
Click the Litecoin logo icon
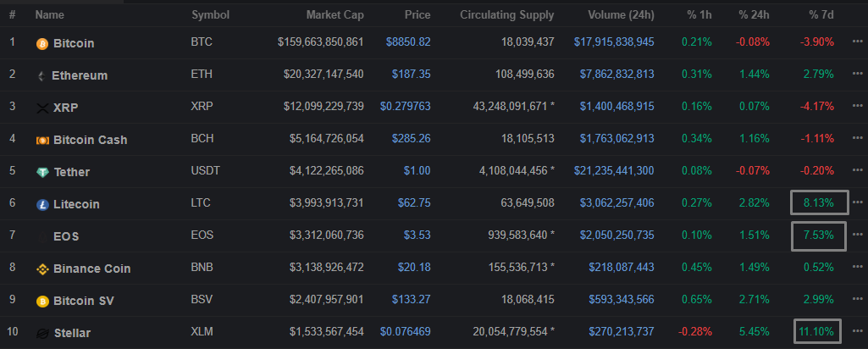click(x=42, y=204)
